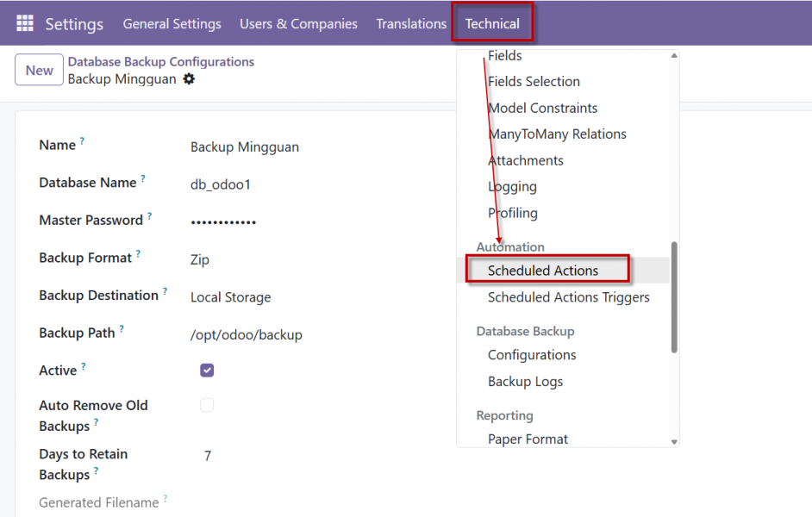Click help icon next to Backup Format
This screenshot has width=812, height=517.
tap(138, 253)
